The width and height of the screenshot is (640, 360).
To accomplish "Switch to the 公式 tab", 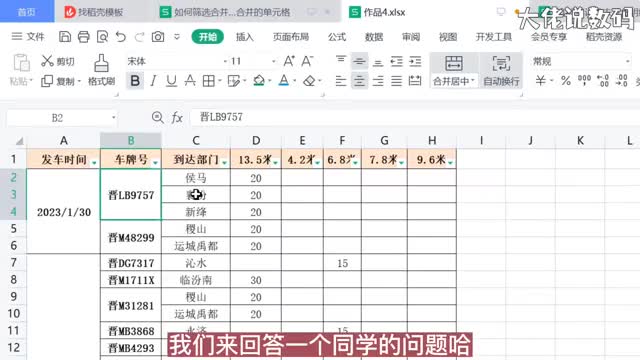I will 337,37.
